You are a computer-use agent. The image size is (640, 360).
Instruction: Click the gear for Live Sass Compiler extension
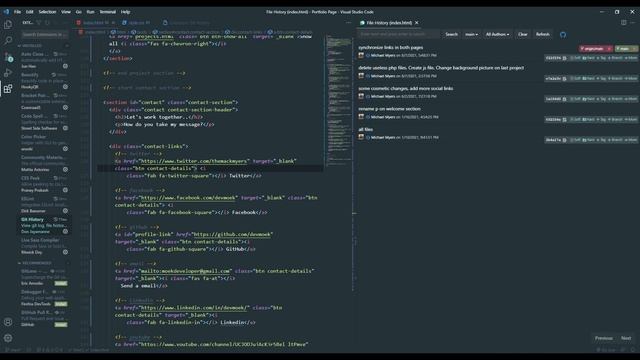point(65,252)
